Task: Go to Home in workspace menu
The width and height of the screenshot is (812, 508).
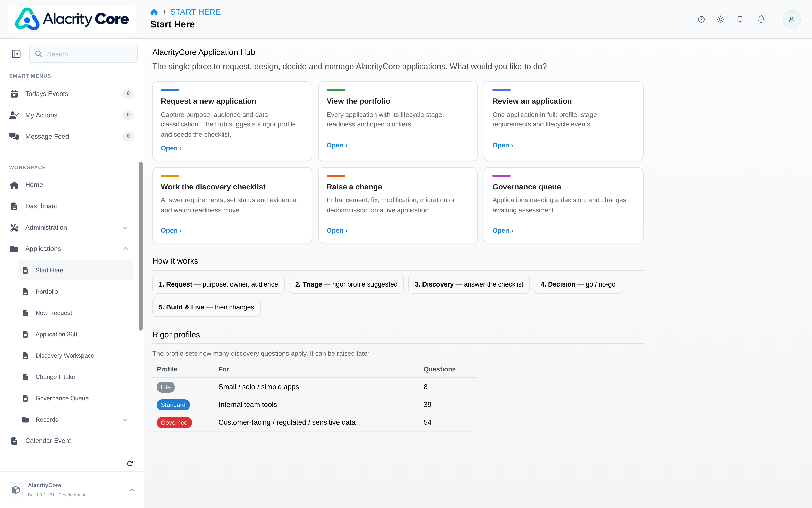Action: (72, 185)
